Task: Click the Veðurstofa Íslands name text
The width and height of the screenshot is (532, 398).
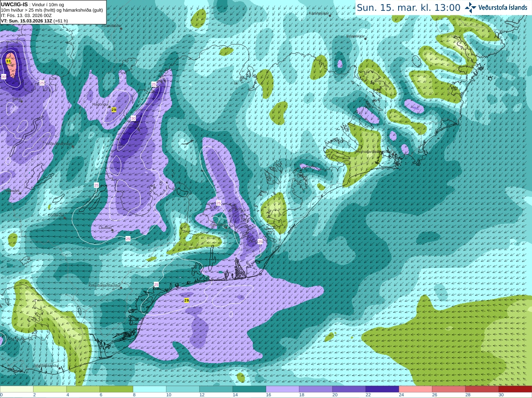Action: pyautogui.click(x=503, y=7)
